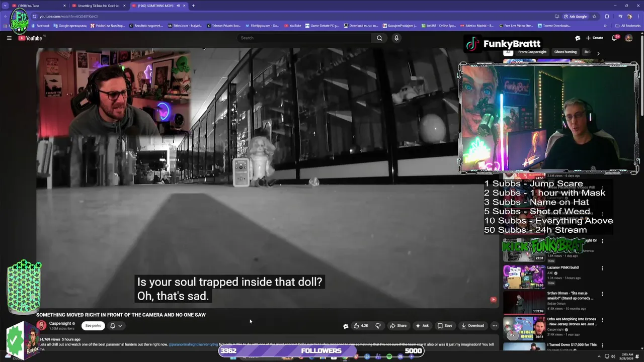Save the video to a playlist
644x362 pixels.
(x=445, y=325)
